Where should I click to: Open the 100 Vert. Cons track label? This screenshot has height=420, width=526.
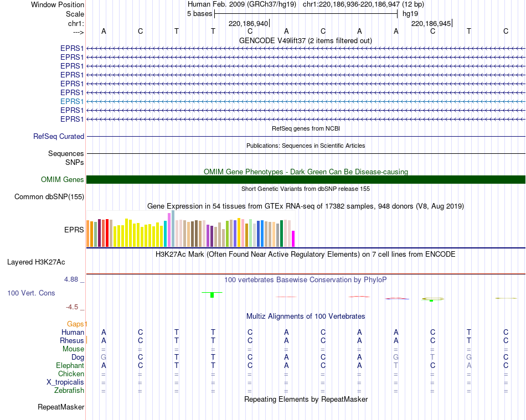point(31,293)
